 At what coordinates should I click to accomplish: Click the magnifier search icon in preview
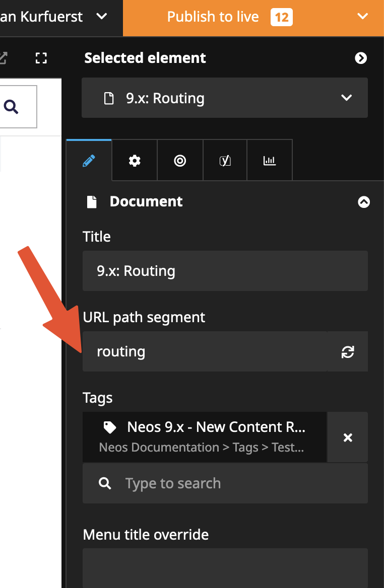pyautogui.click(x=11, y=107)
